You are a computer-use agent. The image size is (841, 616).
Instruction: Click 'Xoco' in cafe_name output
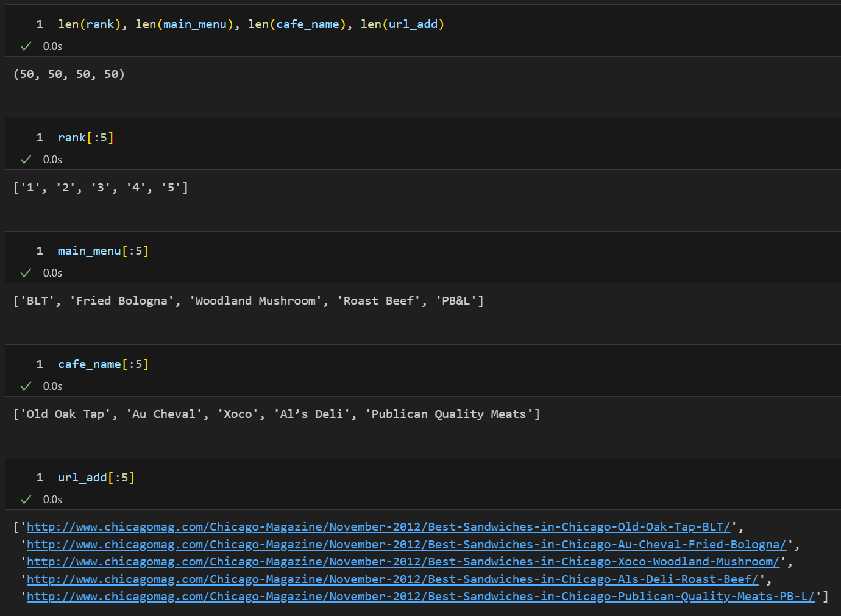(x=238, y=414)
